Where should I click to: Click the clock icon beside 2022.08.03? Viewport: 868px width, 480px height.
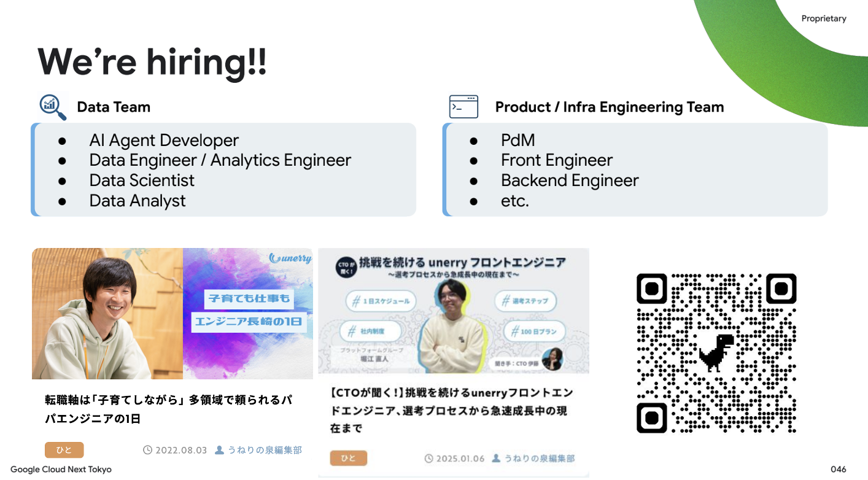[147, 450]
